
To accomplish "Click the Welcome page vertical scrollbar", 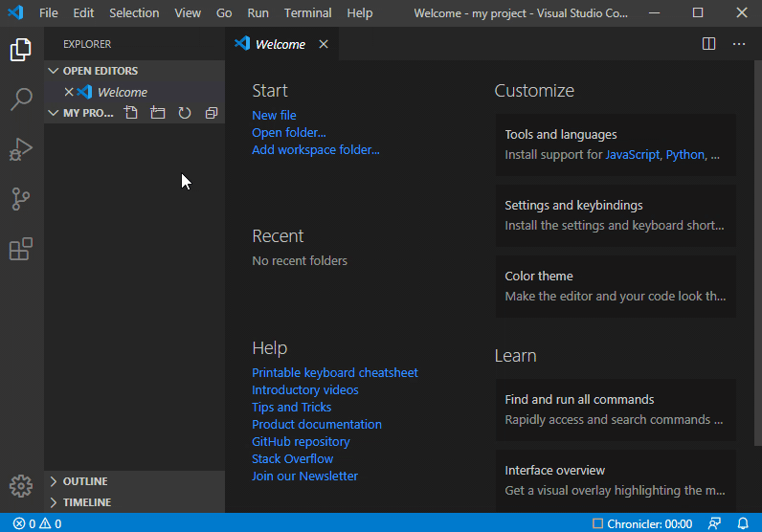I will 757,253.
